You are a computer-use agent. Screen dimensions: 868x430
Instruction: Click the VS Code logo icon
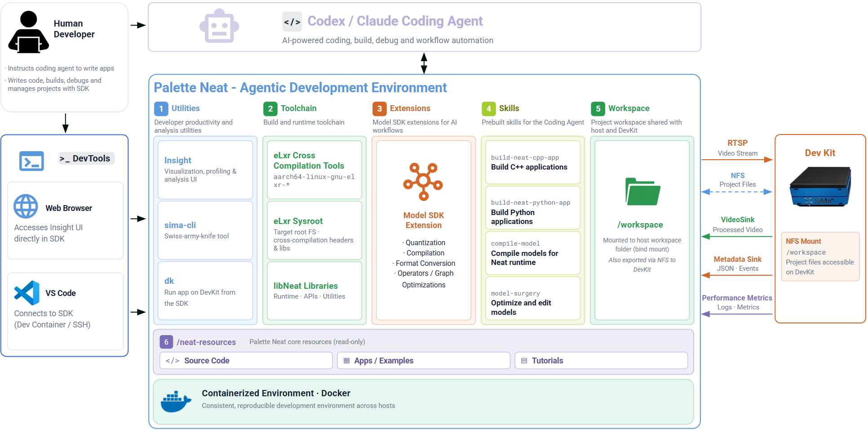[27, 293]
